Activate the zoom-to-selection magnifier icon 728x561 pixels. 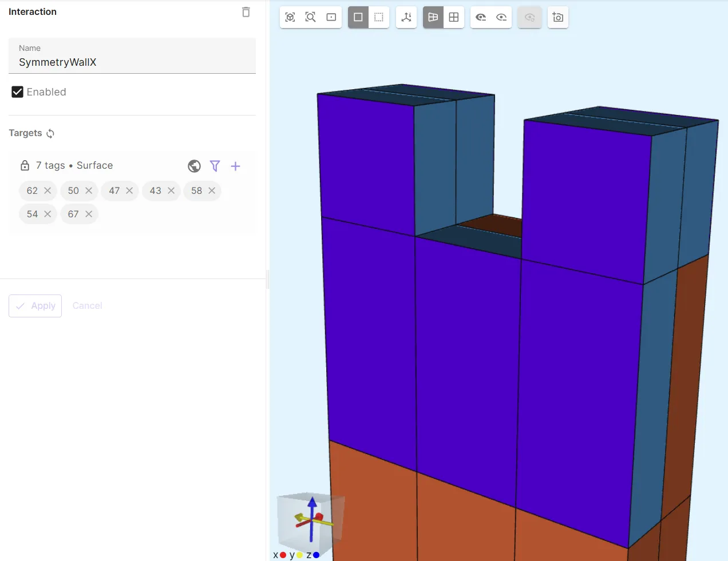[310, 17]
